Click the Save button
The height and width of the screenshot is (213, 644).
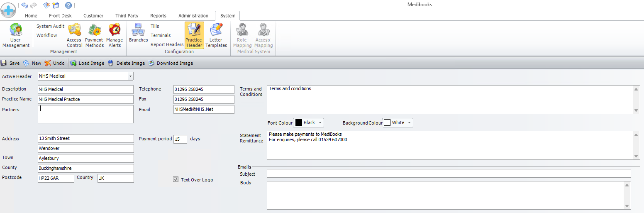click(x=10, y=63)
